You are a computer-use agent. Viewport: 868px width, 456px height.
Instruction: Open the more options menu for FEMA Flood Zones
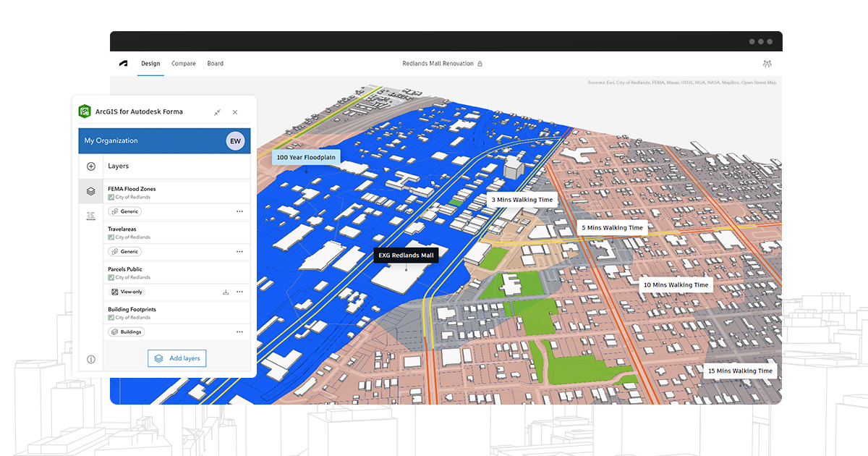point(240,211)
